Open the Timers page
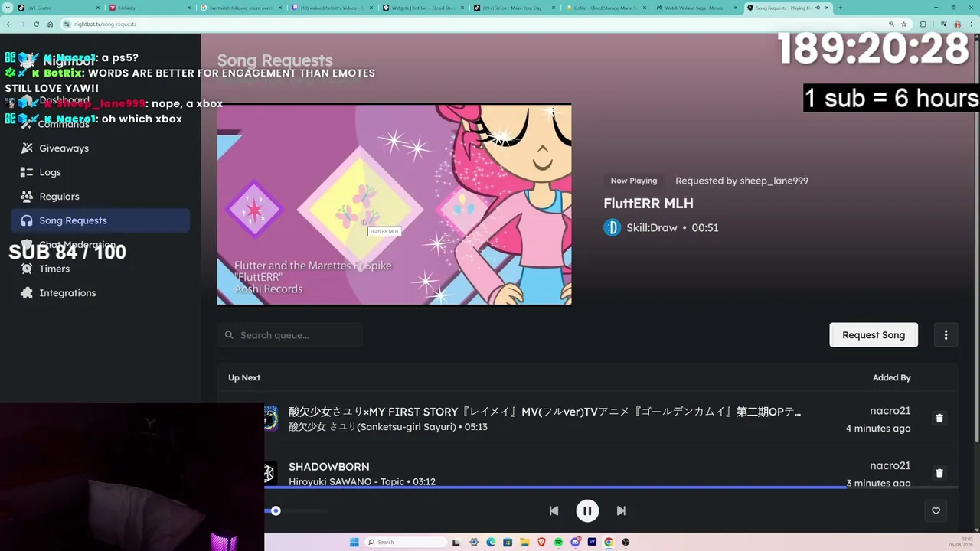The height and width of the screenshot is (551, 980). [x=100, y=269]
